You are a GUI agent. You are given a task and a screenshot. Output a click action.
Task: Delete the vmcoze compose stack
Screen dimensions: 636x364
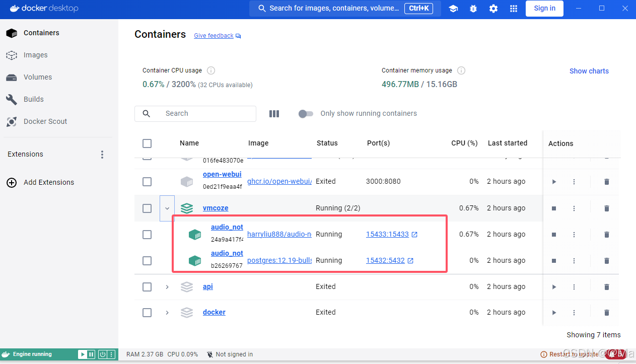[x=607, y=208]
